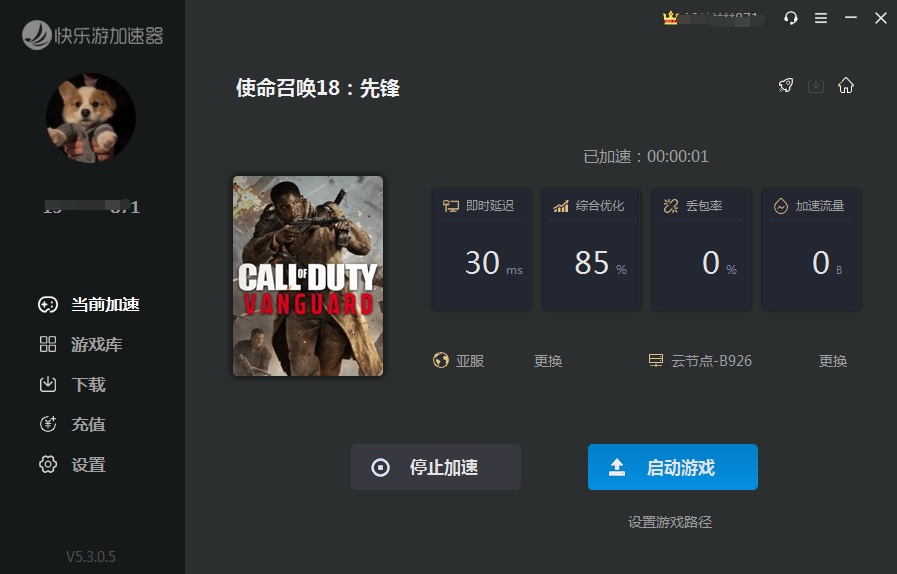The height and width of the screenshot is (574, 897).
Task: Minimize the accelerator window
Action: point(851,18)
